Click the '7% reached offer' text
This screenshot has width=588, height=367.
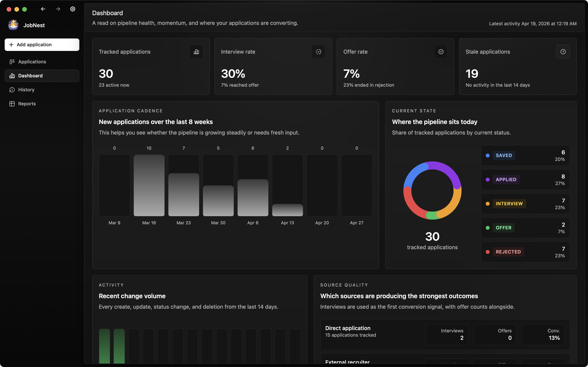(x=240, y=85)
